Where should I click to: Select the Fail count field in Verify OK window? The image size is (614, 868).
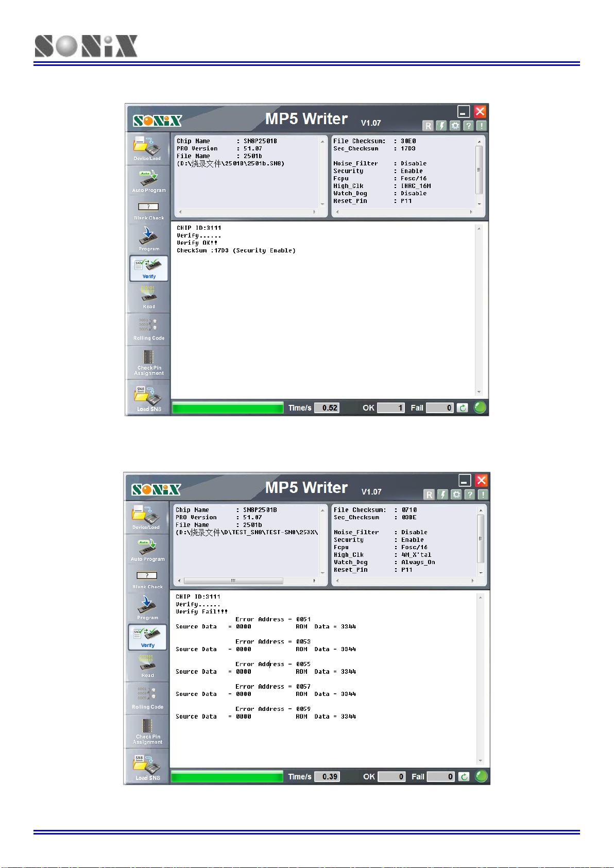coord(440,408)
